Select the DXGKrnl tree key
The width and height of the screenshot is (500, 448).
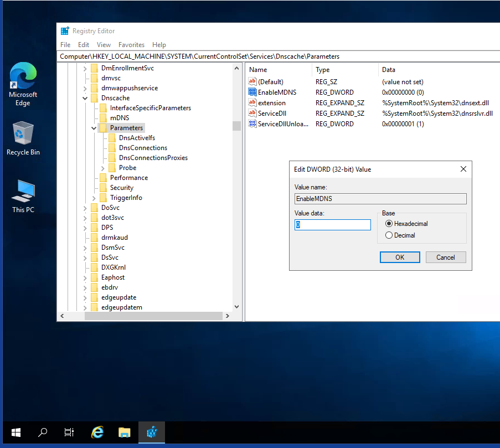tap(113, 267)
